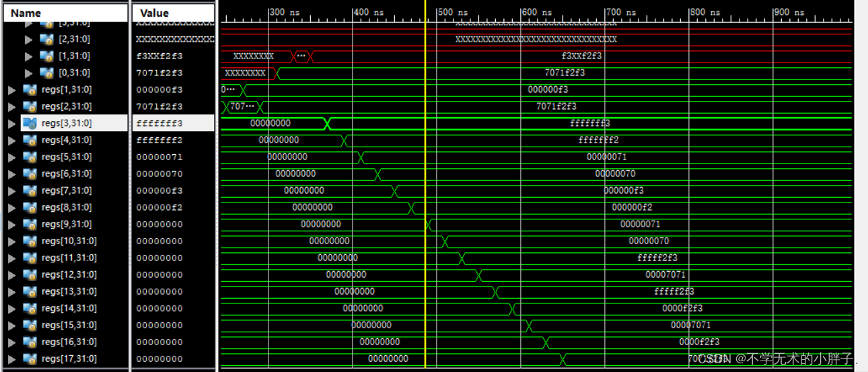Expand the regs[11,31:0] bus
This screenshot has height=372, width=868.
click(11, 258)
